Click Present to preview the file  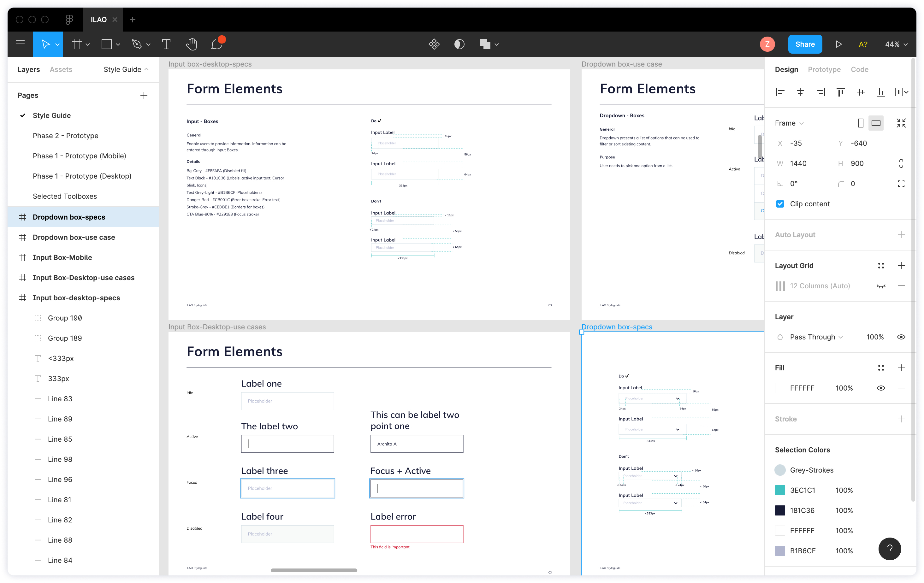tap(839, 44)
